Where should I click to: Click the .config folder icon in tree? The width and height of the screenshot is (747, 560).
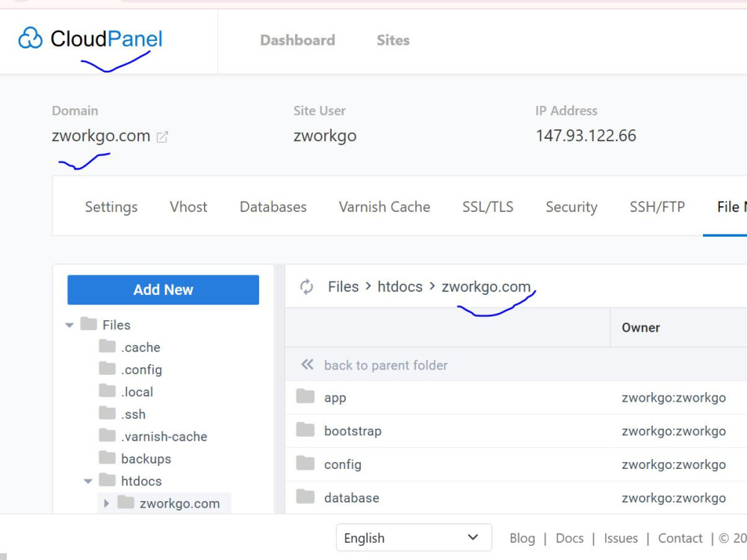point(107,369)
